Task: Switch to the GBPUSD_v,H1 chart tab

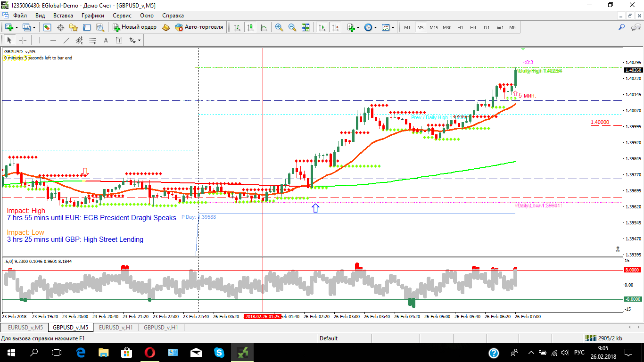Action: pos(161,327)
